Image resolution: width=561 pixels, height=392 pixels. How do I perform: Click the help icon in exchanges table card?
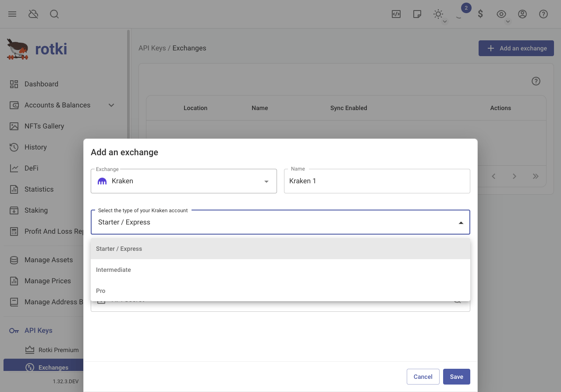tap(536, 81)
